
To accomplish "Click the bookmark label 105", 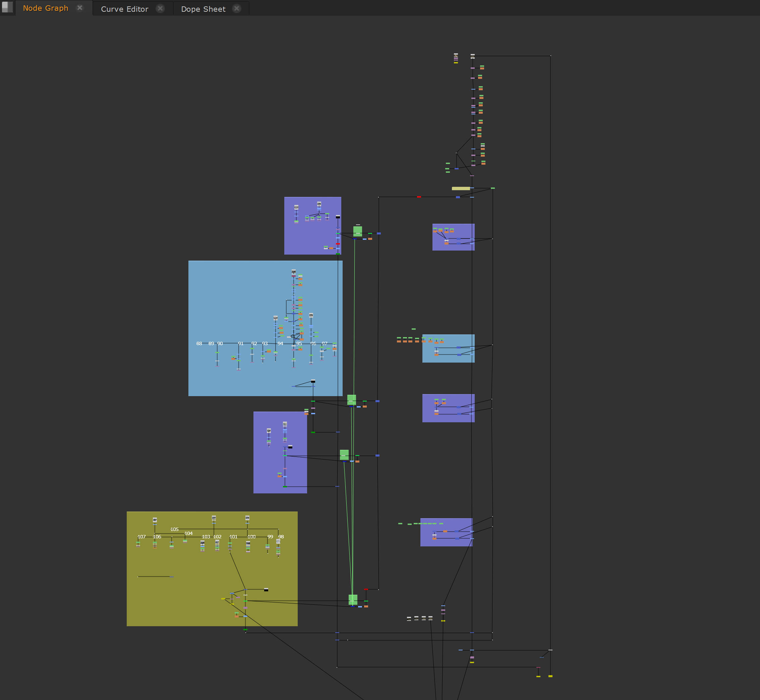I will (174, 529).
